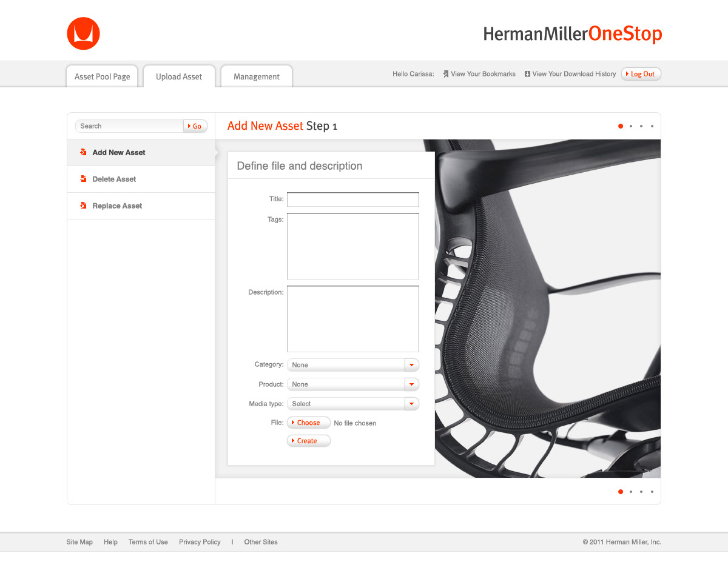Image resolution: width=728 pixels, height=576 pixels.
Task: Click the Add New Asset sidebar icon
Action: pos(83,152)
